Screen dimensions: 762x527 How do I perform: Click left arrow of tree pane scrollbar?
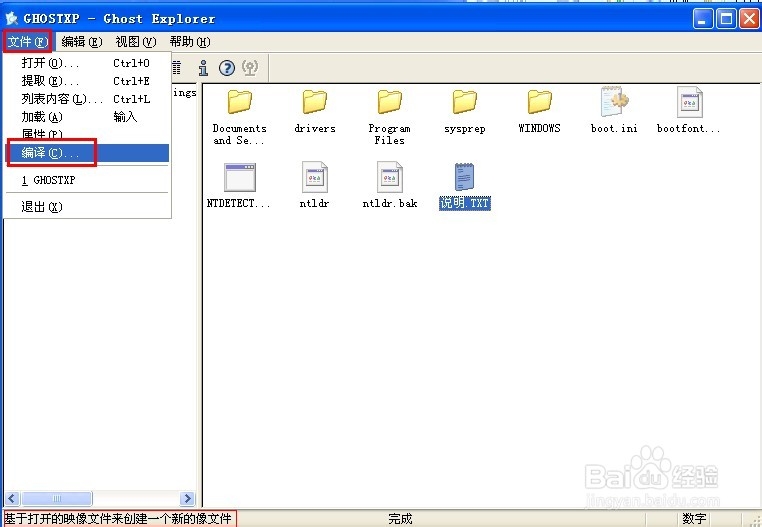12,499
